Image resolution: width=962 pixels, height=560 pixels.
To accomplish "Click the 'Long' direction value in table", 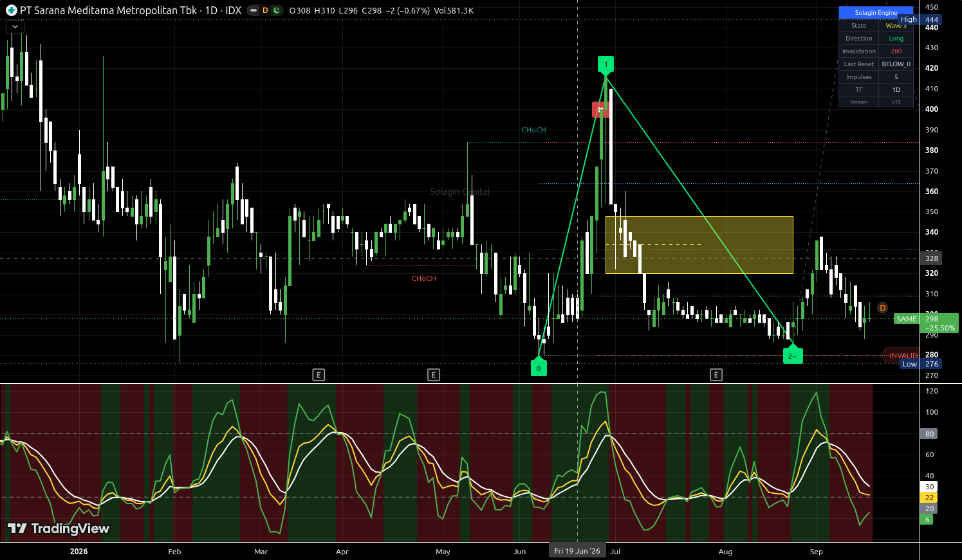I will [x=896, y=39].
